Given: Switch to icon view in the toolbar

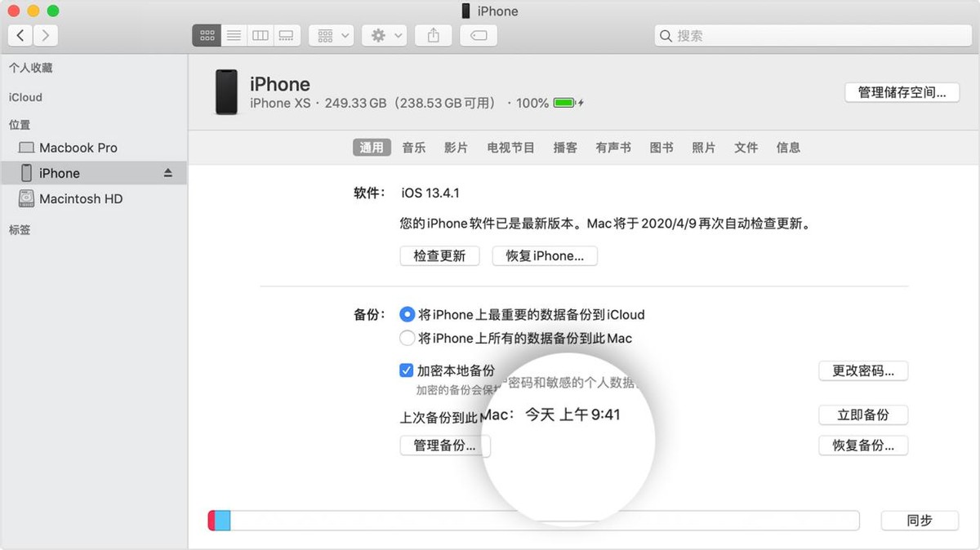Looking at the screenshot, I should coord(206,34).
